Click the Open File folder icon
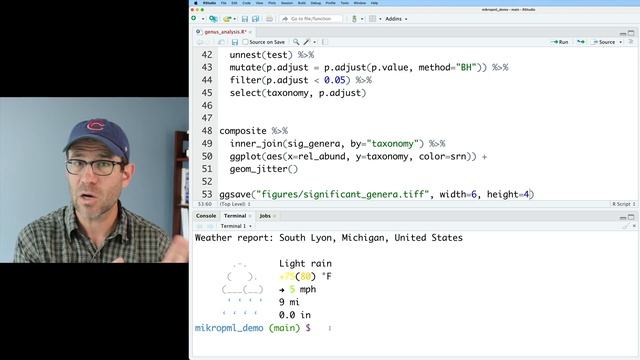640x360 pixels. 227,19
